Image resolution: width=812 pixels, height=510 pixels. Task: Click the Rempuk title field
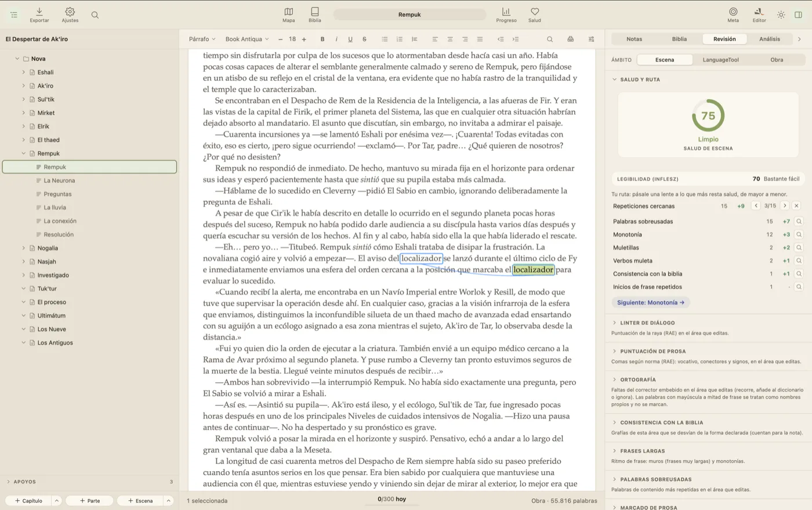(409, 15)
